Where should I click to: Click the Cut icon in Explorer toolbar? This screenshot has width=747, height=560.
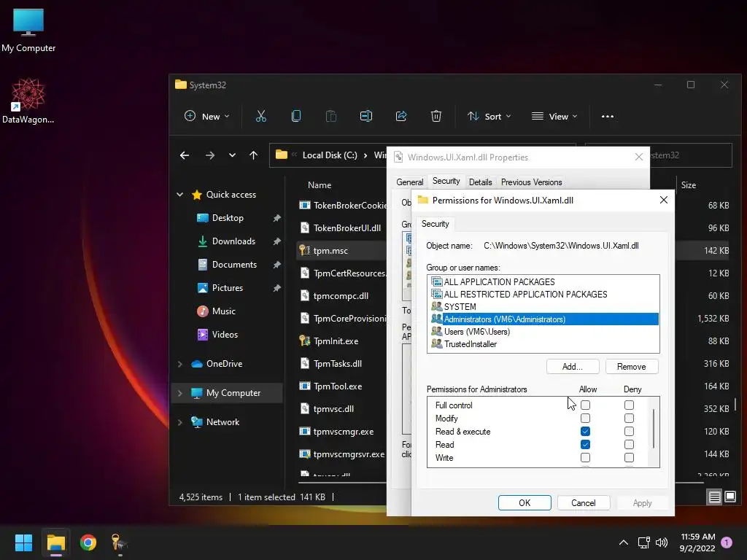point(260,116)
